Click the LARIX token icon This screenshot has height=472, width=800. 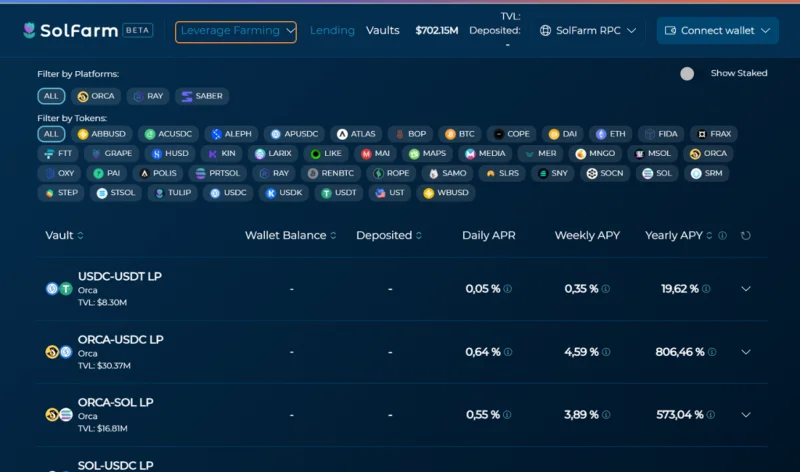point(260,154)
